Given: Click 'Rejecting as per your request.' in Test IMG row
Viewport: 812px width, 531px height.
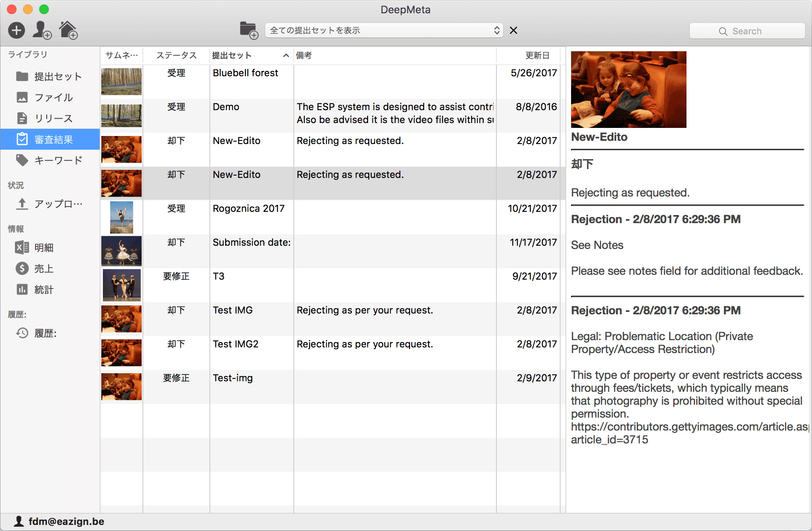Looking at the screenshot, I should pyautogui.click(x=365, y=310).
